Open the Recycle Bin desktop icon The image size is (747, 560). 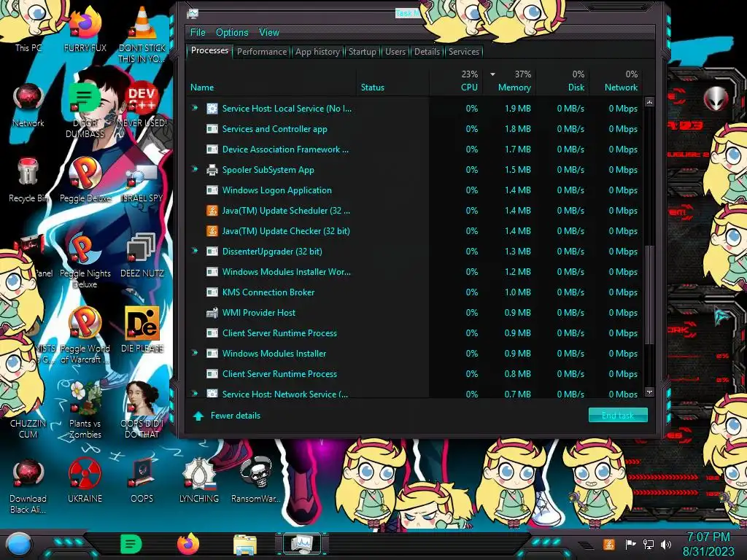pos(28,181)
